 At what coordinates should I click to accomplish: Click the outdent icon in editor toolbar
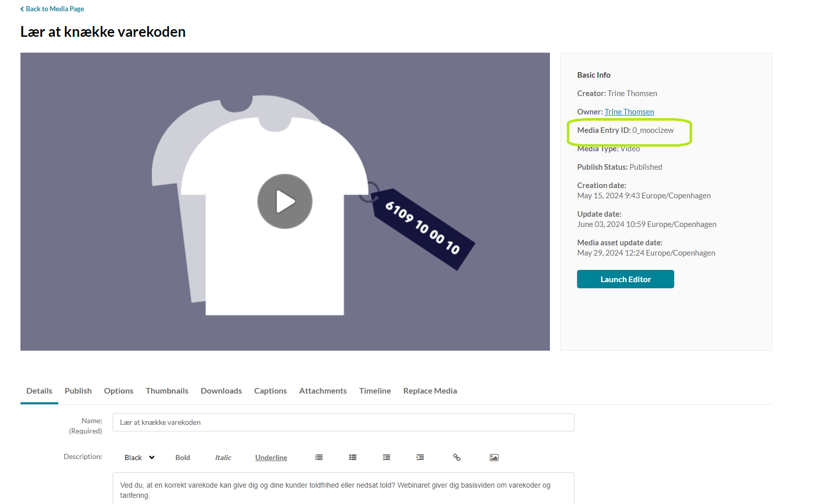(386, 457)
